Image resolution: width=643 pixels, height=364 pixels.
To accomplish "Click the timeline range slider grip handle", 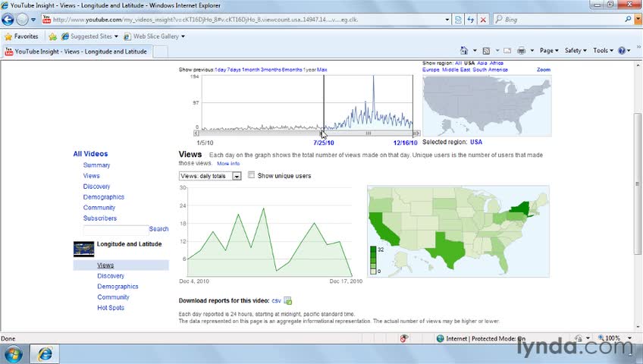I will click(x=369, y=133).
